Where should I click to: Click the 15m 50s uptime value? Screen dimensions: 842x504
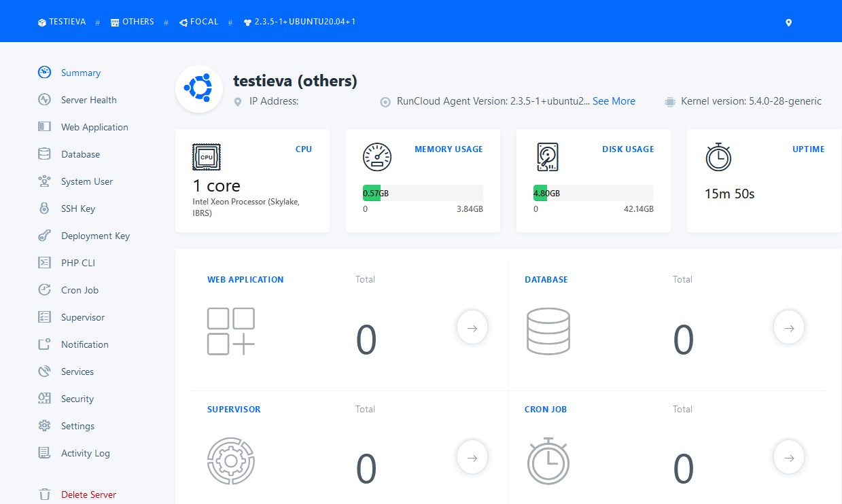pyautogui.click(x=729, y=194)
